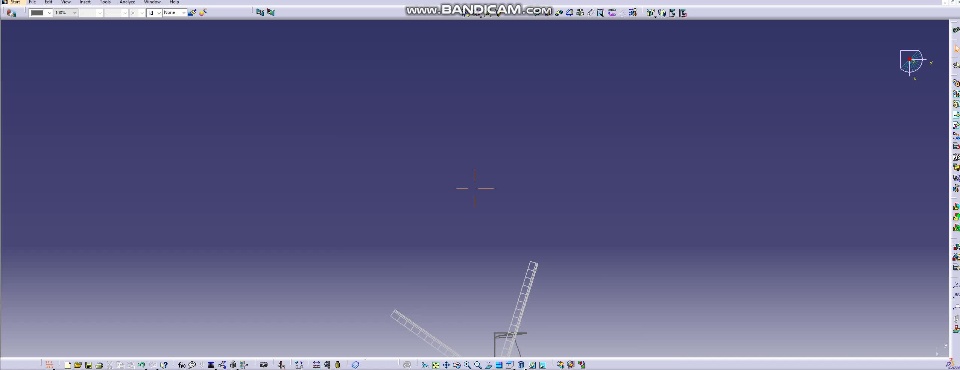Viewport: 960px width, 370px height.
Task: Open the graphic properties color dropdown
Action: [x=41, y=12]
